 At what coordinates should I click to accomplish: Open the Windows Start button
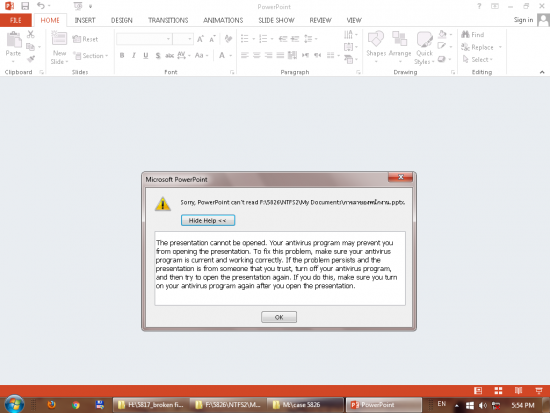[14, 404]
